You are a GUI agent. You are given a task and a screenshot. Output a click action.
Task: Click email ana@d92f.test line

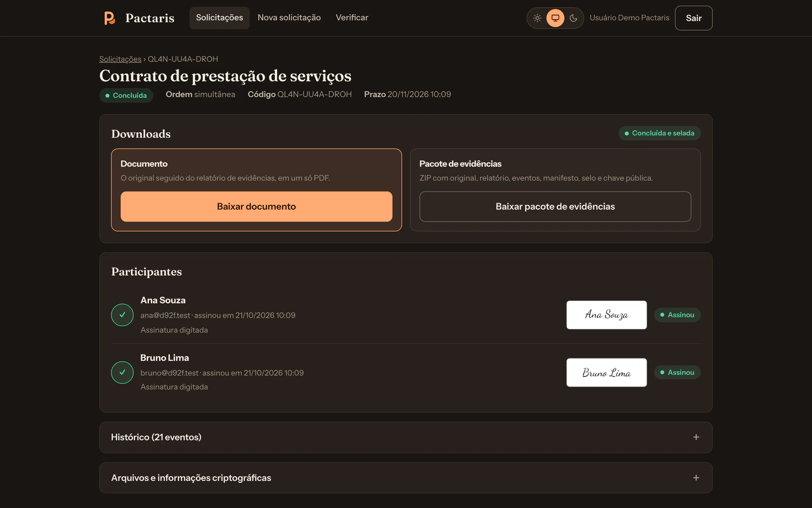(218, 315)
